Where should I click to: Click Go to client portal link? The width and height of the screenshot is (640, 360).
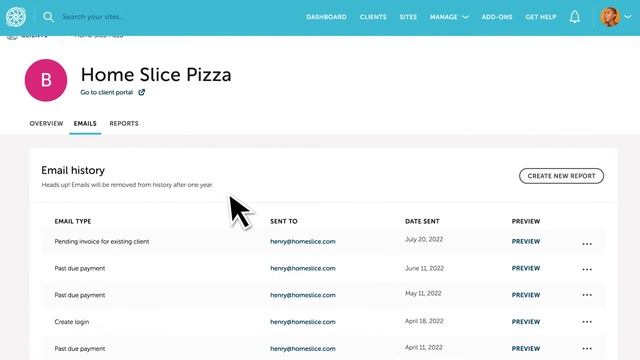point(107,92)
